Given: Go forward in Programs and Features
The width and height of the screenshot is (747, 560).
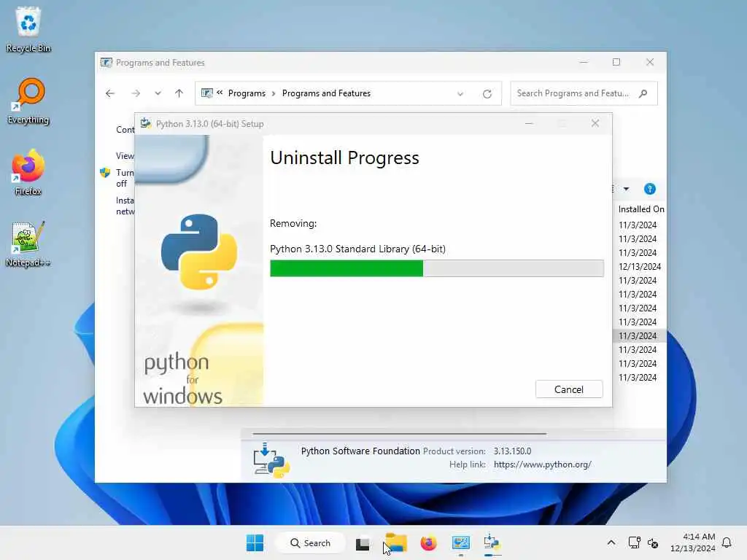Looking at the screenshot, I should click(x=136, y=93).
